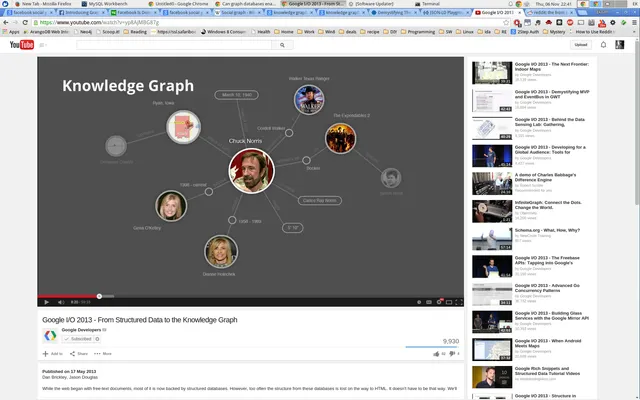The width and height of the screenshot is (640, 400).
Task: Open the YouTube guide menu beside the logo
Action: 42,45
